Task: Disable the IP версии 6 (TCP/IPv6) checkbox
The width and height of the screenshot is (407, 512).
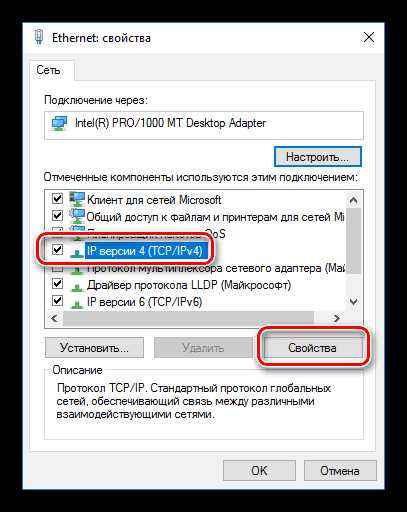Action: [x=57, y=301]
